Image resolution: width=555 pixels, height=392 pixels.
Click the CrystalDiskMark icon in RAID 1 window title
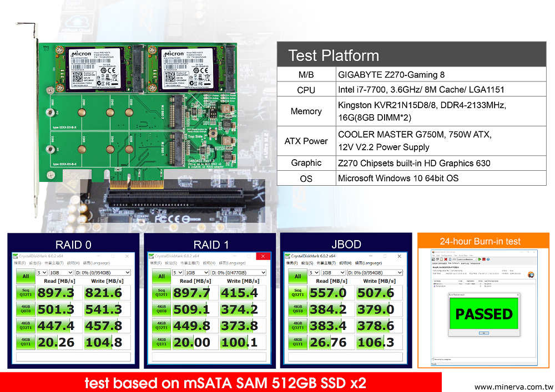click(151, 256)
